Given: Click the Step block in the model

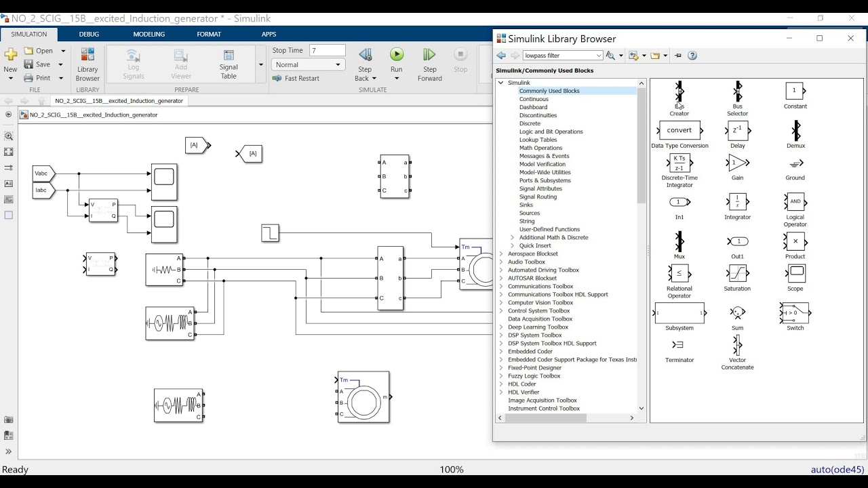Looking at the screenshot, I should (x=270, y=233).
